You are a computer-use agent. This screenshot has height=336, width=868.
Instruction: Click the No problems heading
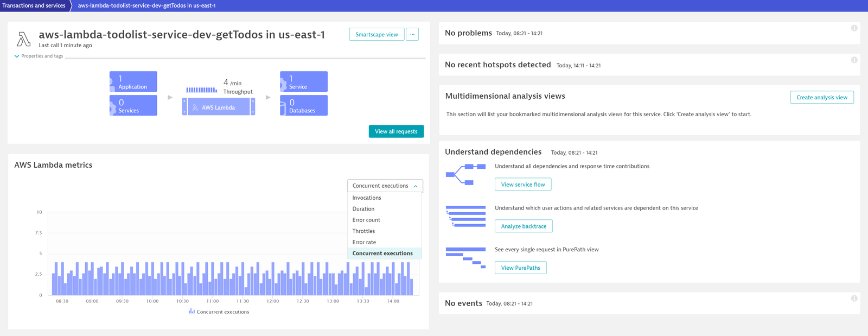point(468,33)
